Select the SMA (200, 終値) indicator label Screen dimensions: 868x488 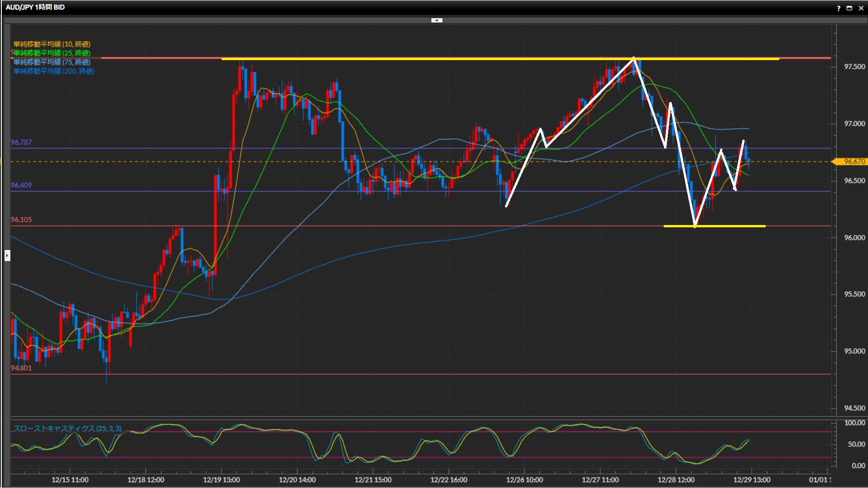tap(54, 71)
